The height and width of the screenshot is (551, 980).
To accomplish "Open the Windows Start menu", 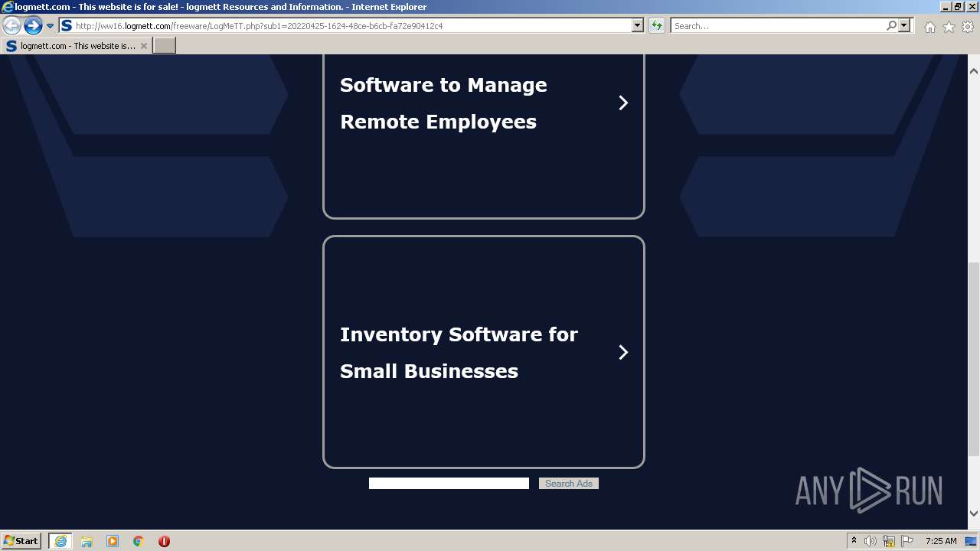I will 21,541.
